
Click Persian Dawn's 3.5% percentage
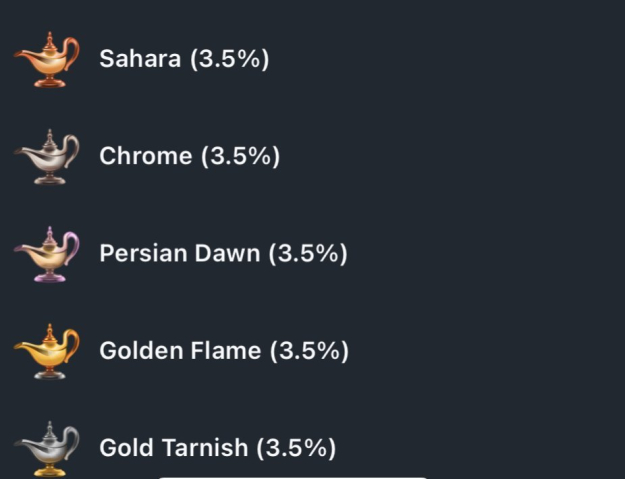(308, 254)
